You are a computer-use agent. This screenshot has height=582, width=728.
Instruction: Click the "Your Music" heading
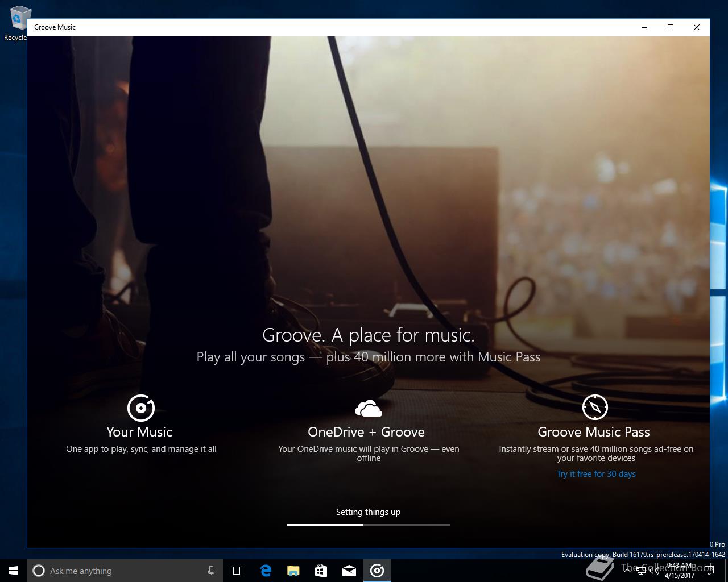click(139, 432)
